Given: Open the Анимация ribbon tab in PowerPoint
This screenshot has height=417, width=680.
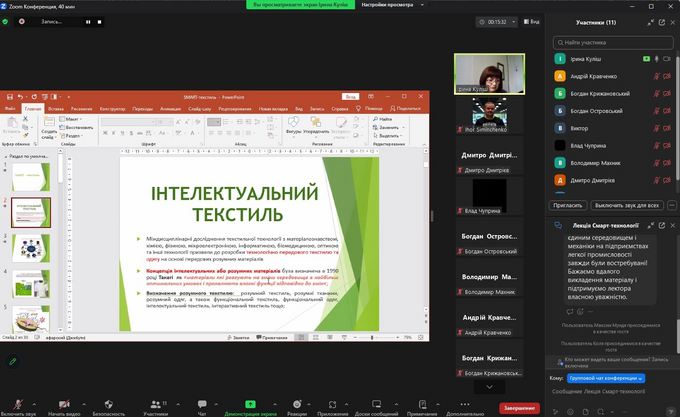Looking at the screenshot, I should pos(170,108).
